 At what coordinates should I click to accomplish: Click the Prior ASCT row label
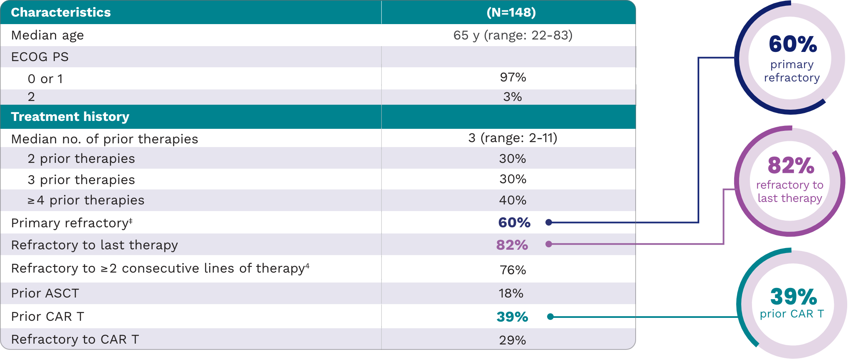pyautogui.click(x=45, y=293)
